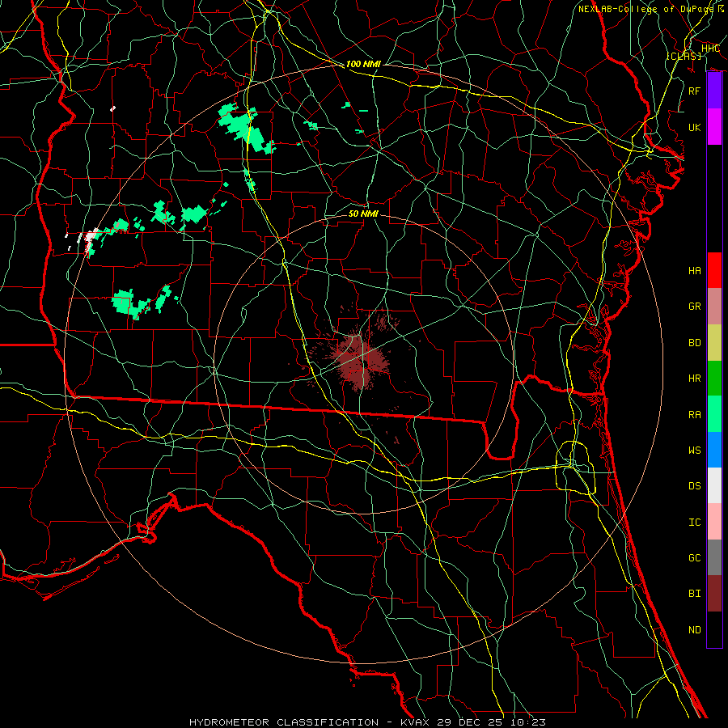Click the UK legend label
Viewport: 728px width, 728px height.
coord(695,127)
